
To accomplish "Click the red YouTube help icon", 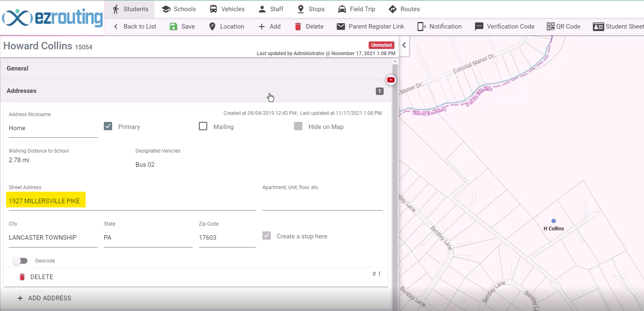I will 391,80.
